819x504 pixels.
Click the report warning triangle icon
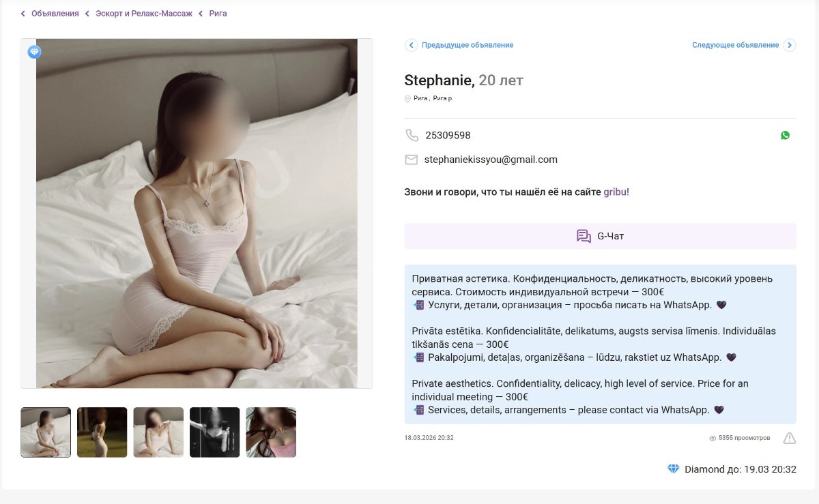[x=789, y=438]
